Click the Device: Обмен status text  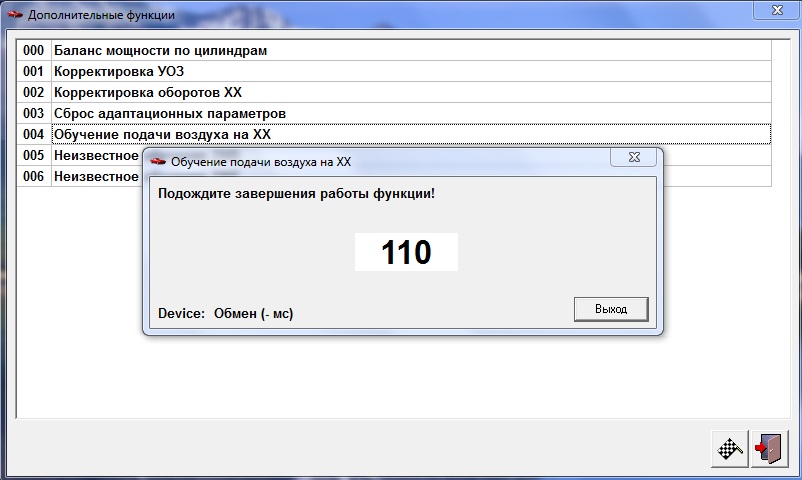[225, 314]
